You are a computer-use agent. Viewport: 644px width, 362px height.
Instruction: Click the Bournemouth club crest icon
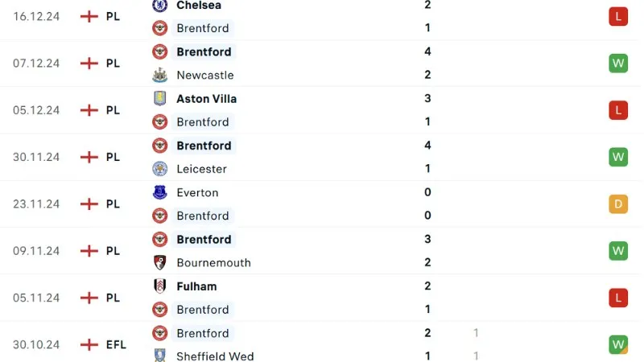[160, 262]
